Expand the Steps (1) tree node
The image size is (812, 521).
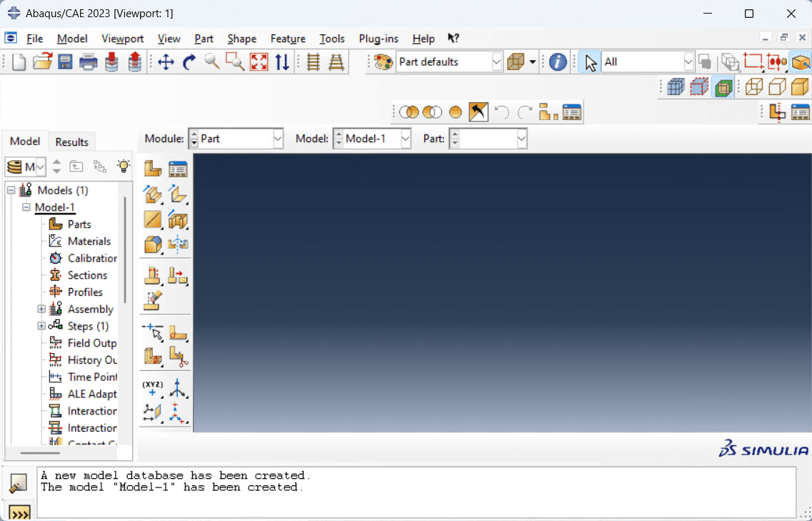coord(41,326)
